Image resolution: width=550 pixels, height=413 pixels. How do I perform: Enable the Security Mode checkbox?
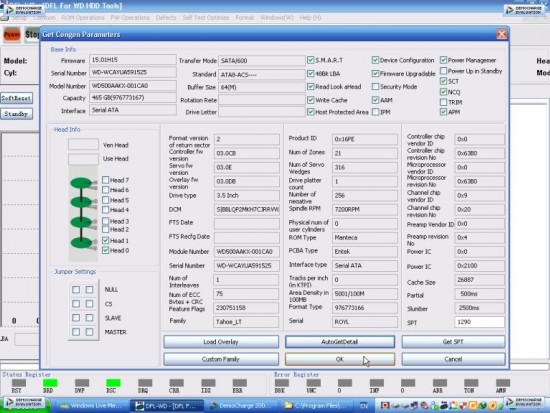375,86
